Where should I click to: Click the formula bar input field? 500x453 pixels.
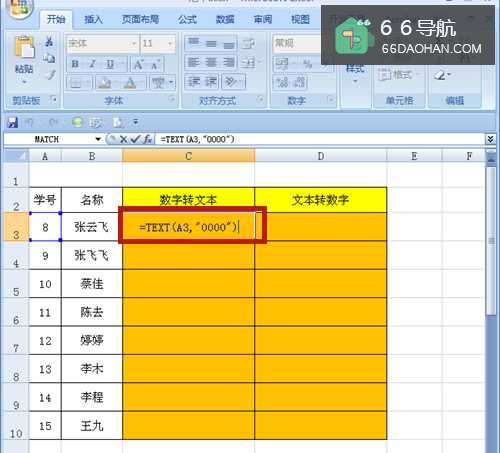[x=320, y=139]
